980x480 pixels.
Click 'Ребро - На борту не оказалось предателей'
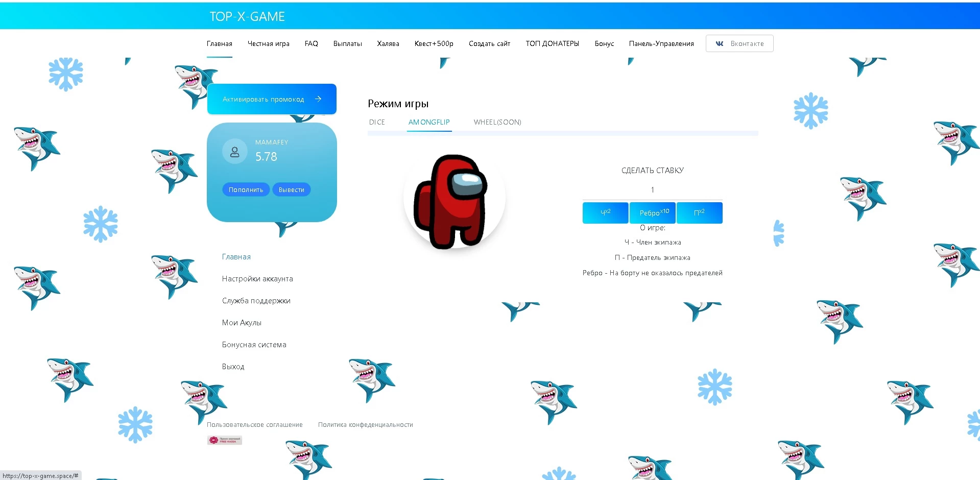(653, 273)
